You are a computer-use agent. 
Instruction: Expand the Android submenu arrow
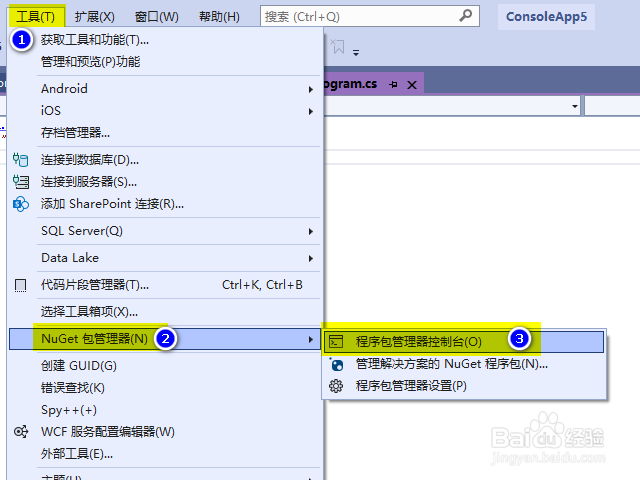coord(311,89)
